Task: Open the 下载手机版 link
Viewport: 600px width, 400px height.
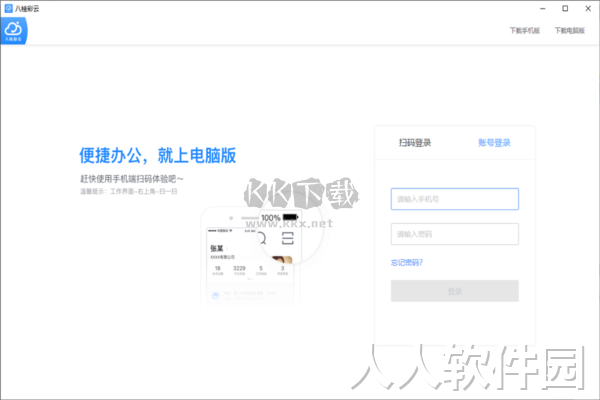Action: (x=525, y=31)
